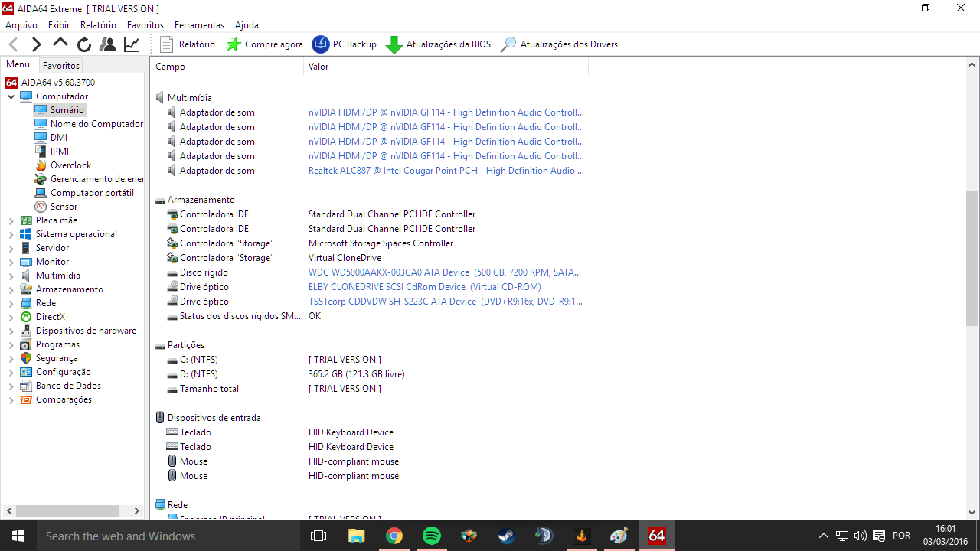Screen dimensions: 980x551
Task: Open the graph chart toolbar icon
Action: tap(132, 44)
